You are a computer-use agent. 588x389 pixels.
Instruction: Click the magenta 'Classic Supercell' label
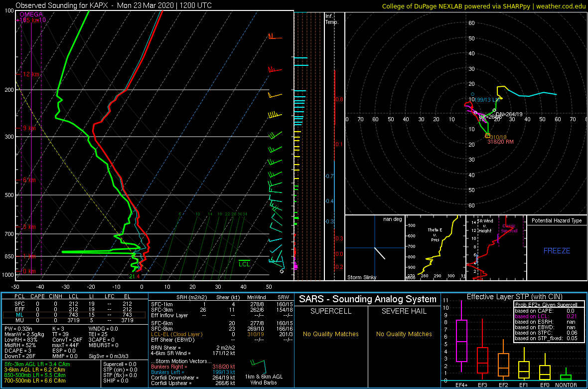click(x=509, y=228)
